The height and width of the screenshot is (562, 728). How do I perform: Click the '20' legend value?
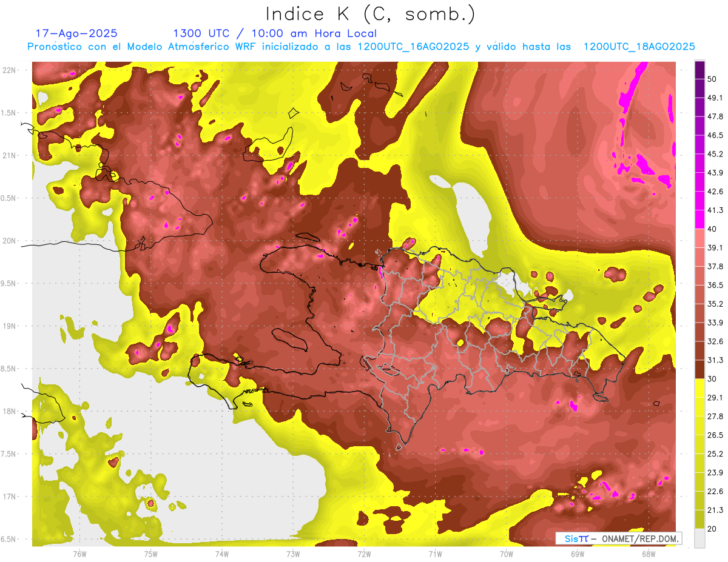[713, 529]
